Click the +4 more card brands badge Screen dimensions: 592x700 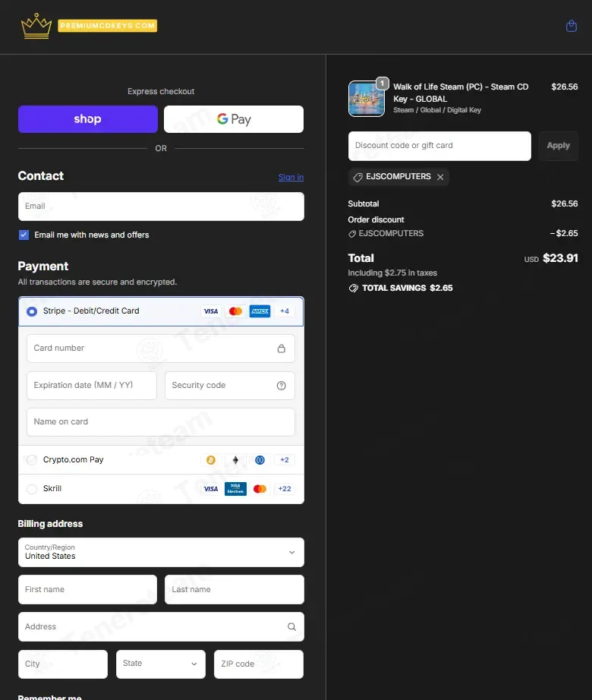tap(285, 311)
